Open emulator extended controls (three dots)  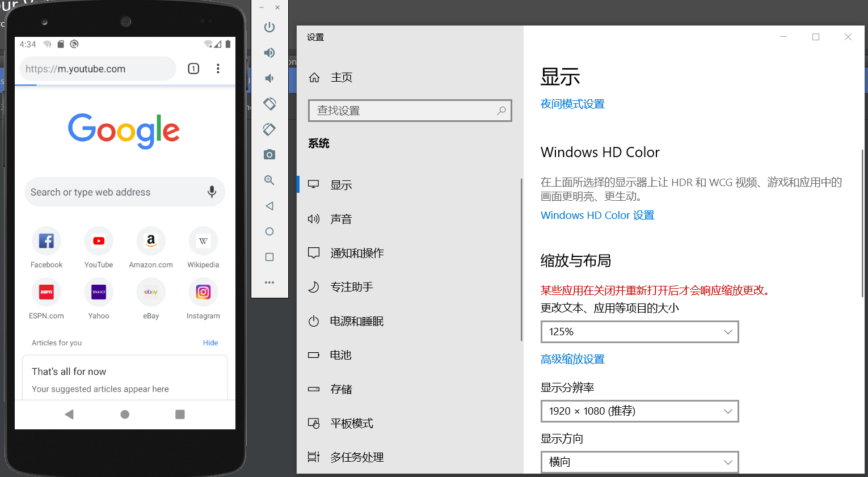click(x=269, y=282)
